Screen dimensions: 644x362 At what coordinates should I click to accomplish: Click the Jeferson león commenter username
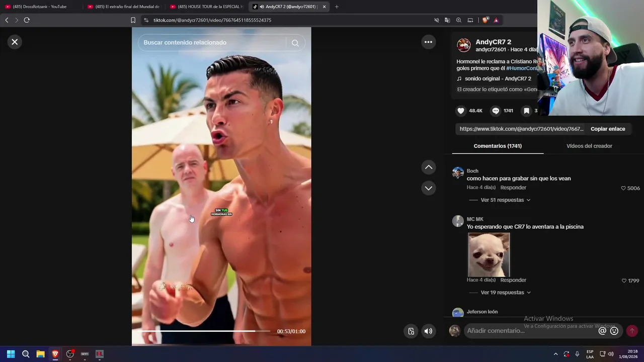coord(482,312)
